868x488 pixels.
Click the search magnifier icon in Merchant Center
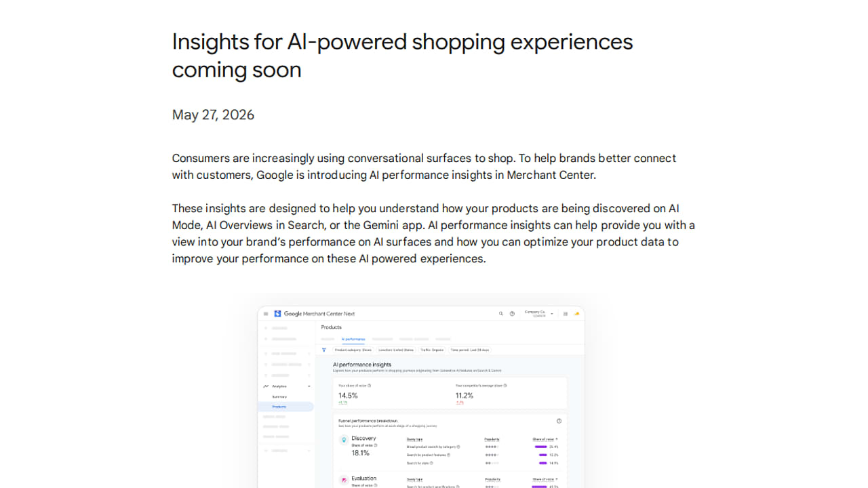[501, 314]
